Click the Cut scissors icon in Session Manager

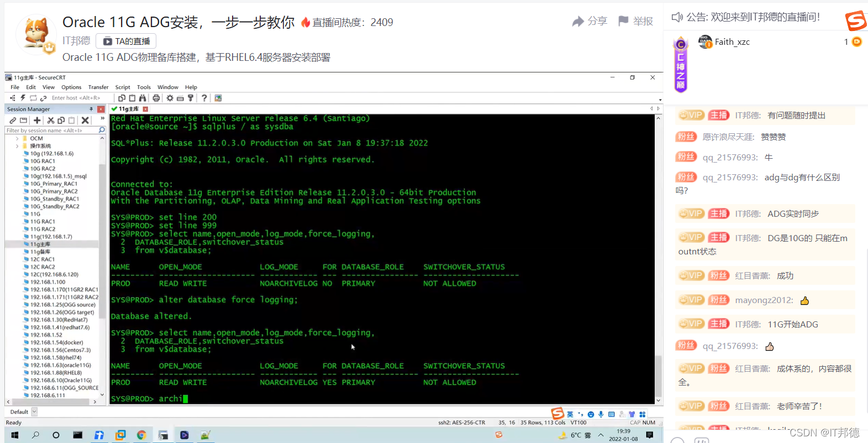point(51,120)
